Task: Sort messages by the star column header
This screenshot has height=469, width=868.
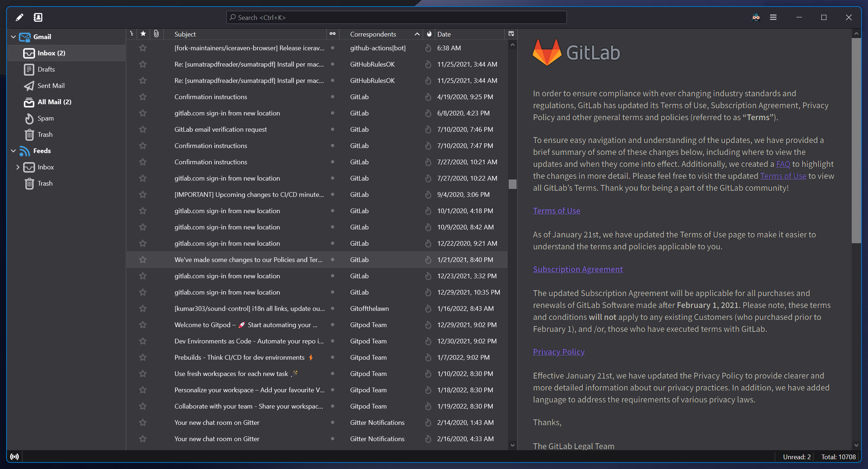Action: click(x=143, y=34)
